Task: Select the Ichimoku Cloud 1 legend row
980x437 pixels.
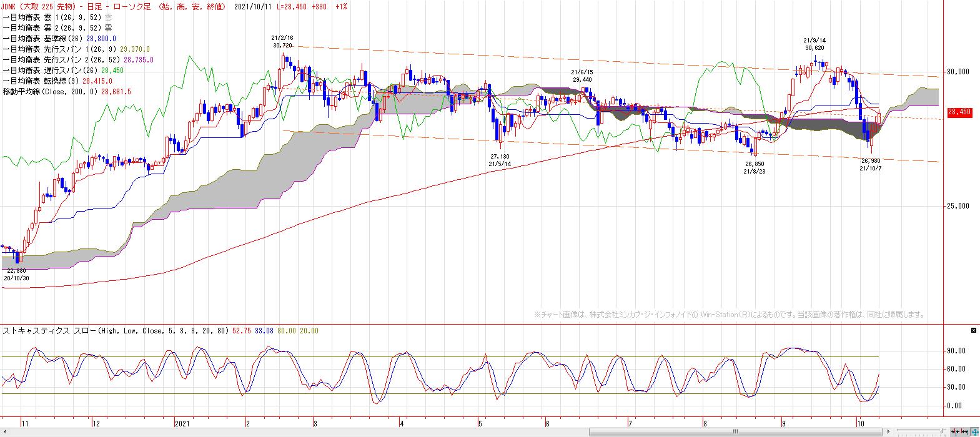Action: pos(57,17)
